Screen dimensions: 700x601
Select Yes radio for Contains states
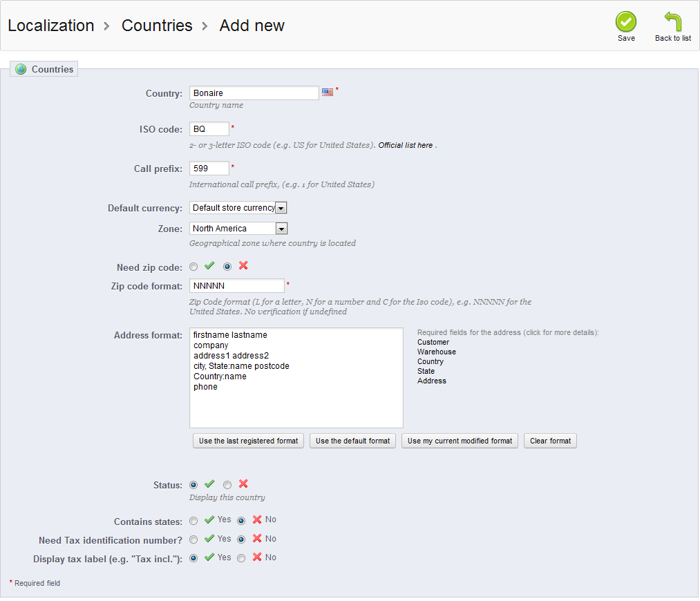pyautogui.click(x=193, y=520)
